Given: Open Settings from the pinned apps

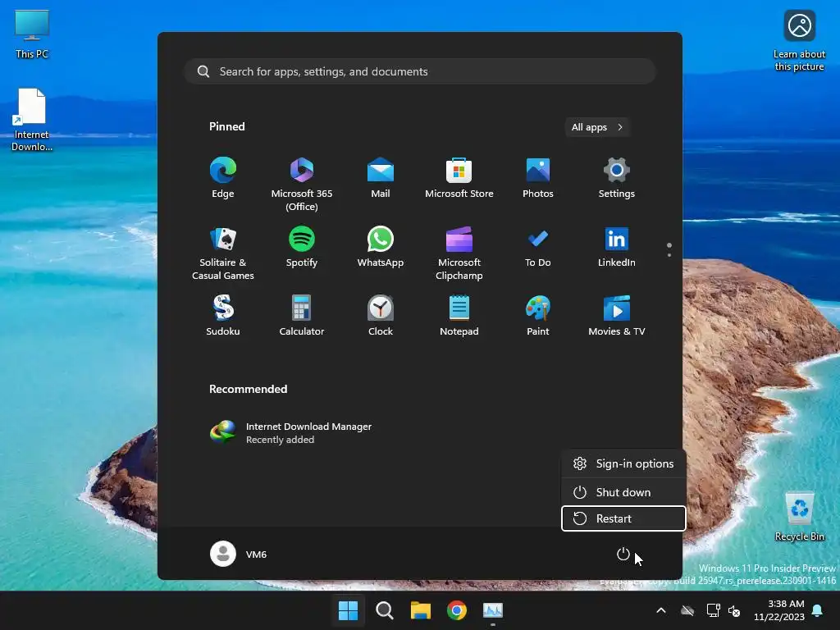Looking at the screenshot, I should click(617, 178).
